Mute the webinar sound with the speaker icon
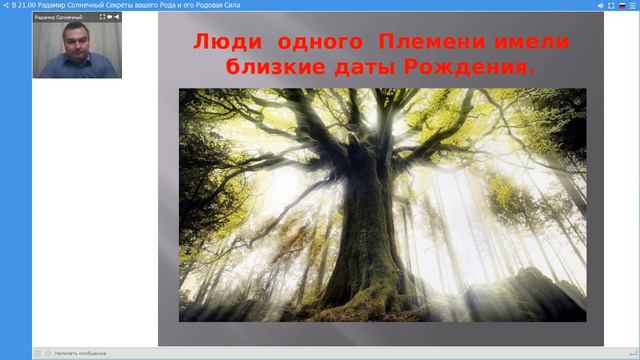 pos(600,6)
